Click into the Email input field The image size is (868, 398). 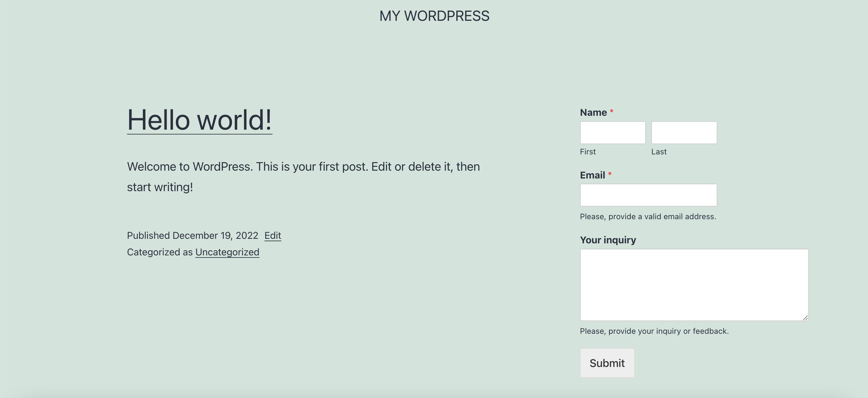[648, 195]
